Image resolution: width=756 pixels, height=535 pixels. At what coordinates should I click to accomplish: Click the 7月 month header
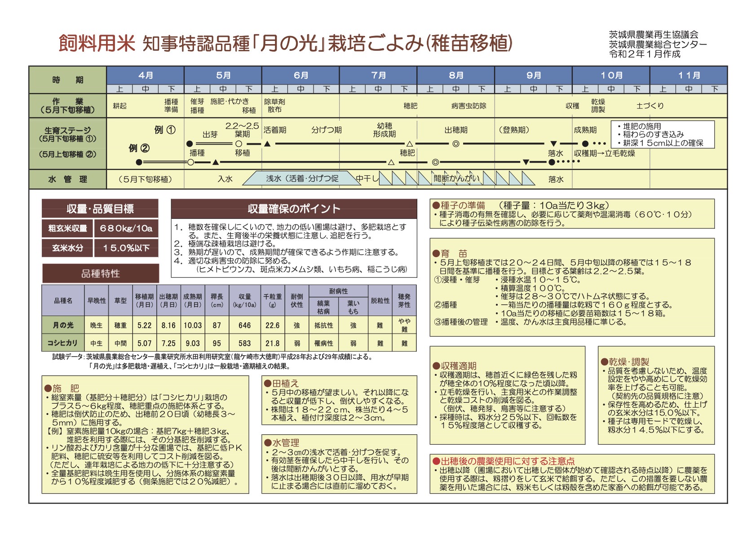point(378,75)
